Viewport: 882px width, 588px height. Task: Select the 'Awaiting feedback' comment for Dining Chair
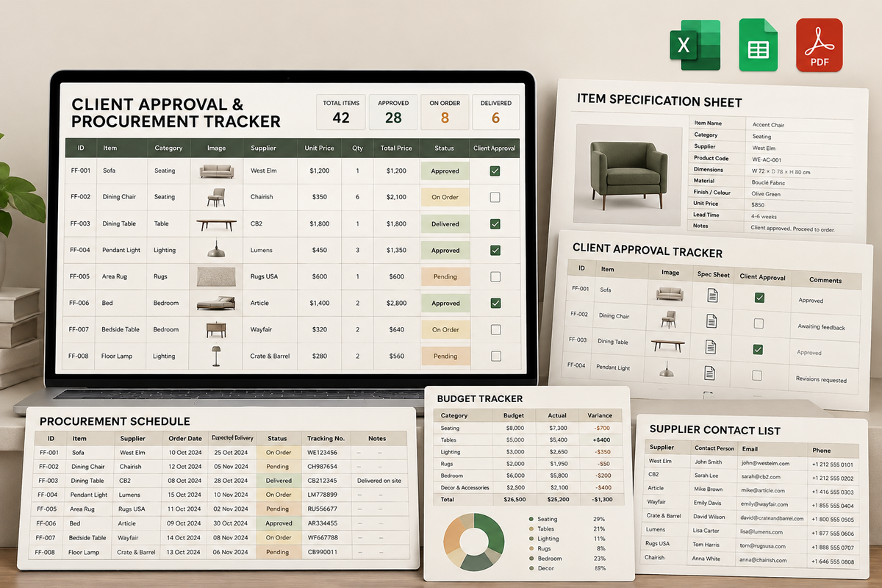[822, 327]
